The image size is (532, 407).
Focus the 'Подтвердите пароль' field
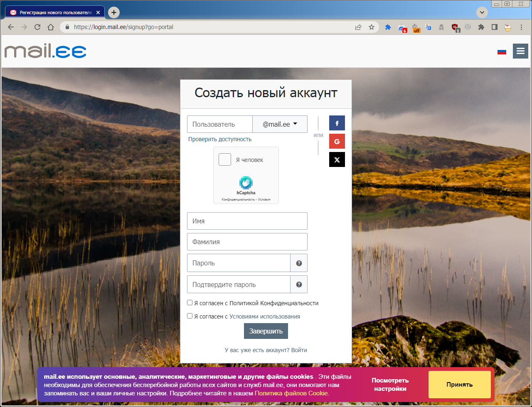point(239,284)
